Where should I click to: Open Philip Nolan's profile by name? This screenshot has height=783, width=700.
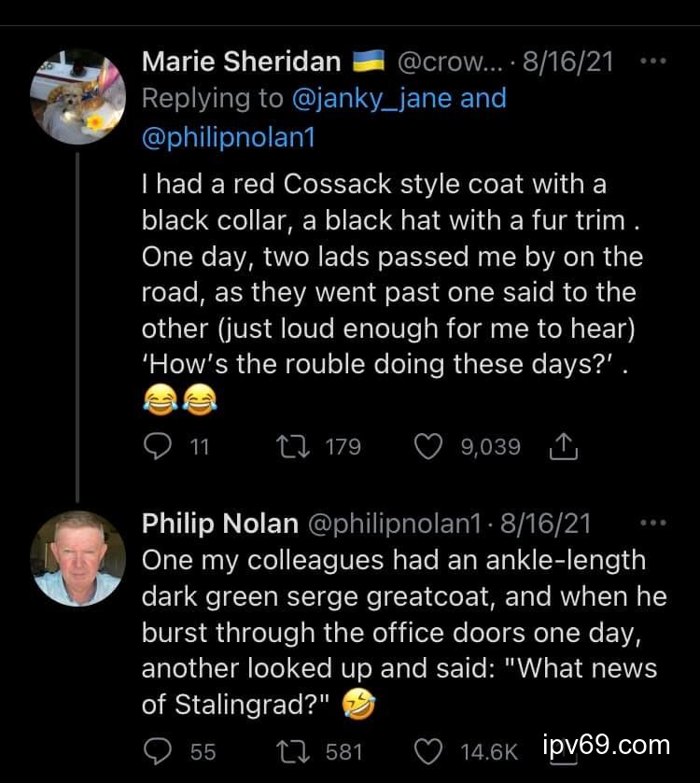pos(219,523)
